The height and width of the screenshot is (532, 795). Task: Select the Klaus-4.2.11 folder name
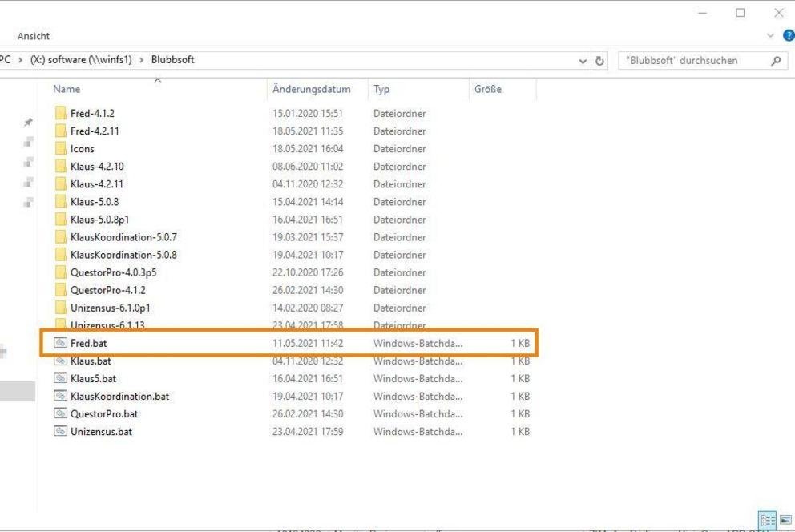97,184
